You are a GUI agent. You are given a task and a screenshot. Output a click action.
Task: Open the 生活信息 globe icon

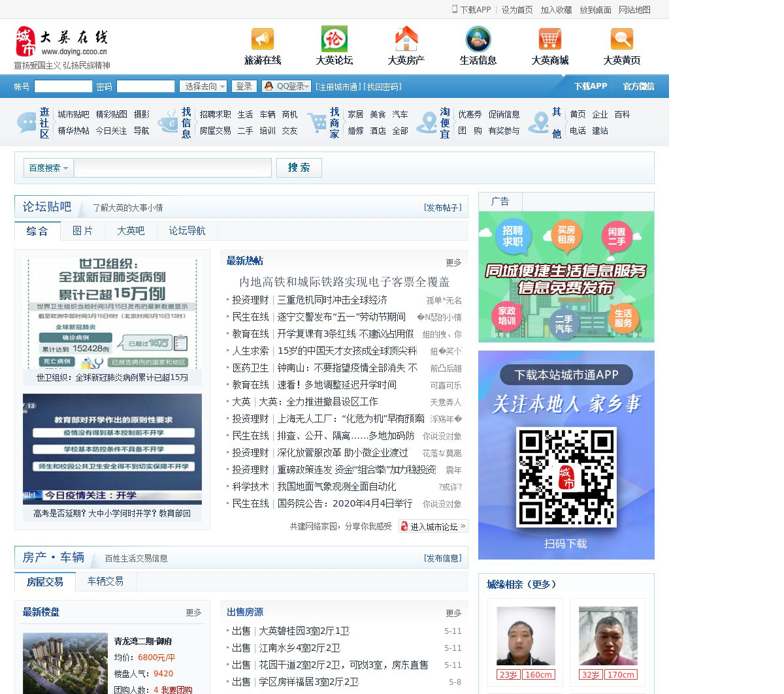(478, 39)
